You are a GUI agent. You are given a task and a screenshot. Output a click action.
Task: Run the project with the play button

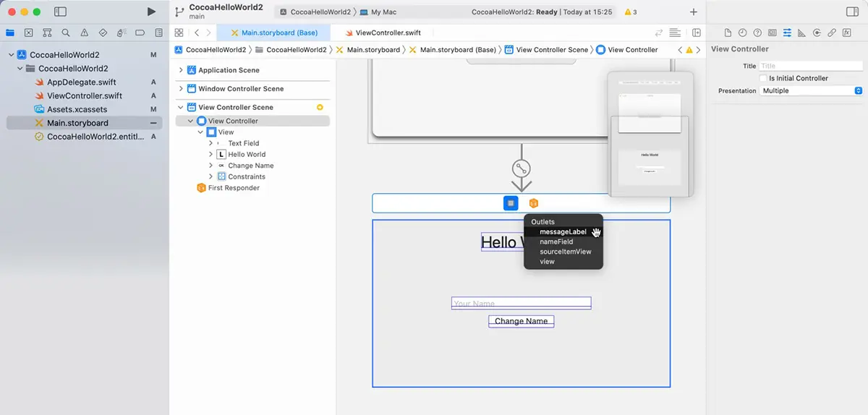(150, 12)
